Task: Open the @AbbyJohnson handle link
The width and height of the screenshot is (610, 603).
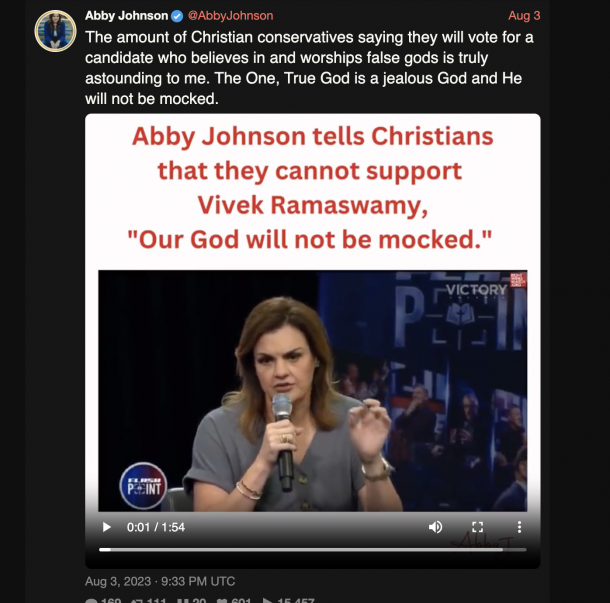Action: pos(230,16)
